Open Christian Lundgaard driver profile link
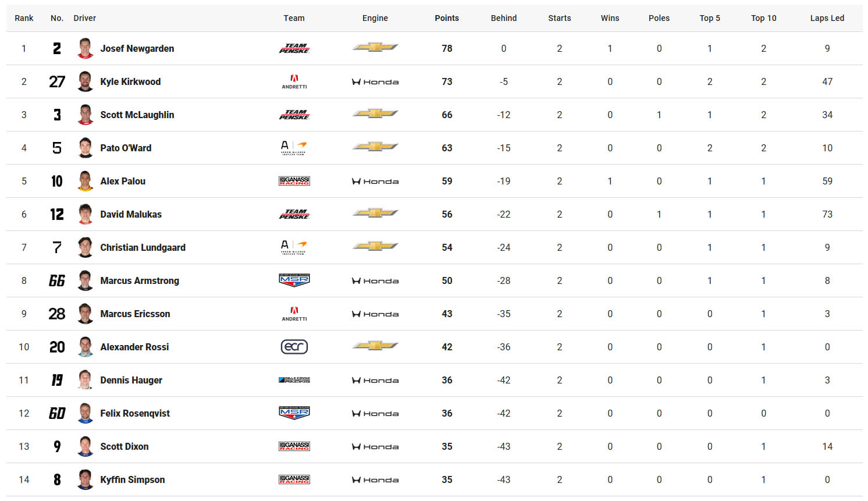The width and height of the screenshot is (868, 501). pos(143,247)
